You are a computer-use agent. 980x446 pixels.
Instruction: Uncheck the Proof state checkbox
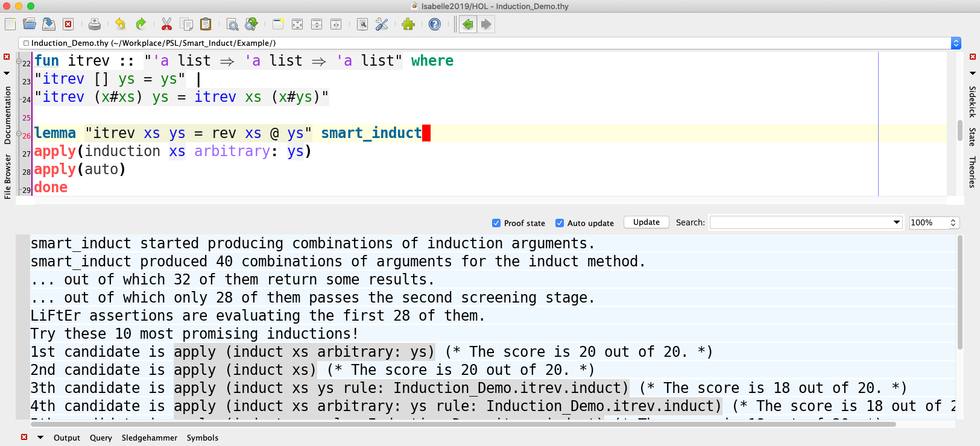coord(496,223)
